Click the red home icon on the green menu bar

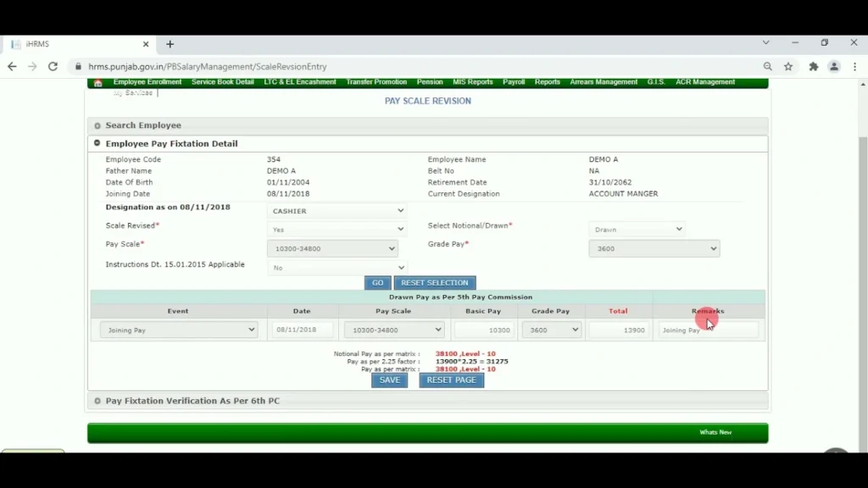[99, 82]
